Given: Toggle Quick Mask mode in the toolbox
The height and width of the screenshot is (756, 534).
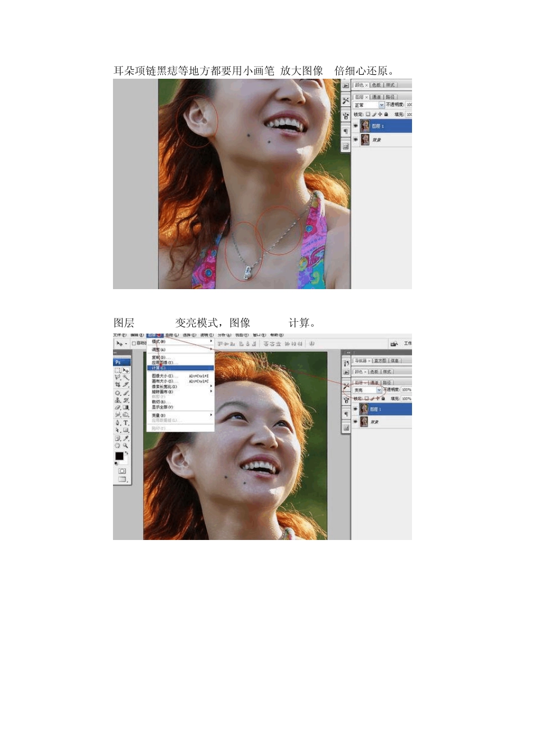Looking at the screenshot, I should click(122, 471).
